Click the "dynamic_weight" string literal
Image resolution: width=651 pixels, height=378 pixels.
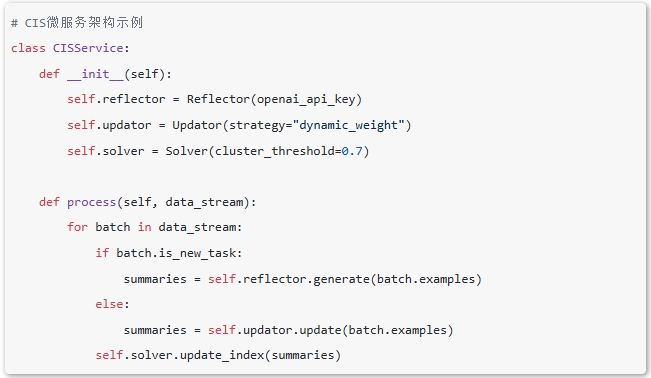[348, 125]
